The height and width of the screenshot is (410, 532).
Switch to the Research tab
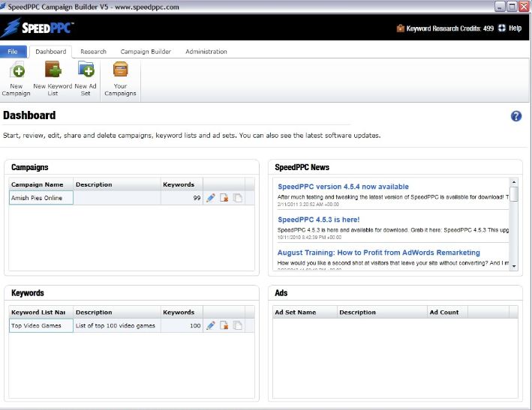(93, 52)
